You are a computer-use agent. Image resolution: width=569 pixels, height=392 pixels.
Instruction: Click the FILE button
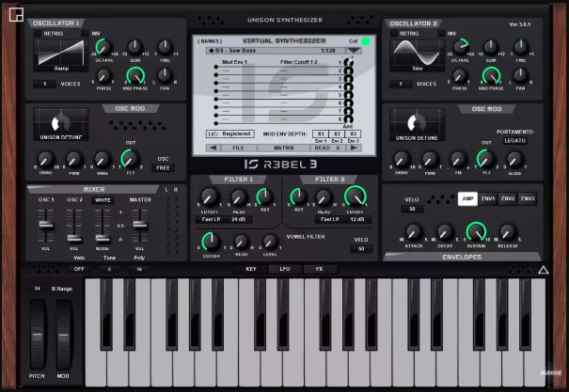tap(238, 148)
